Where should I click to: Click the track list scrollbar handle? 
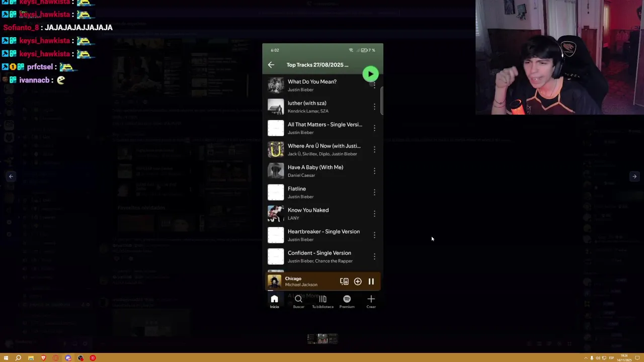coord(382,101)
